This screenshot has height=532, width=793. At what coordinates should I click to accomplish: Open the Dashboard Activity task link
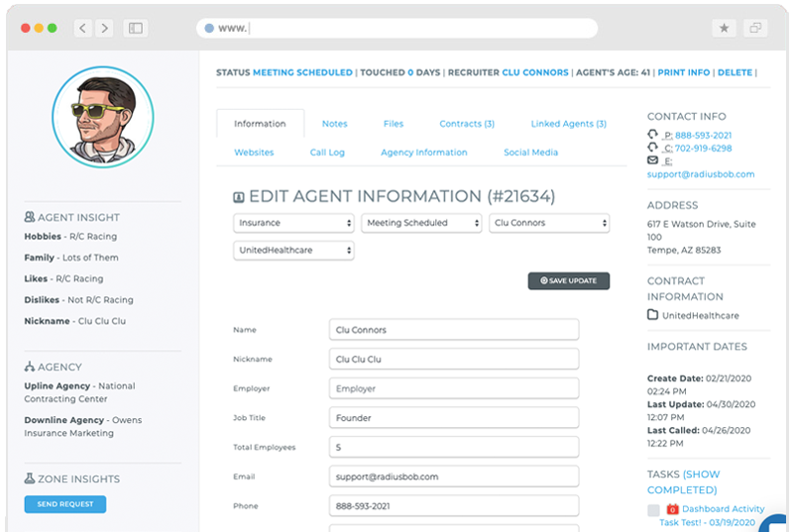coord(712,515)
